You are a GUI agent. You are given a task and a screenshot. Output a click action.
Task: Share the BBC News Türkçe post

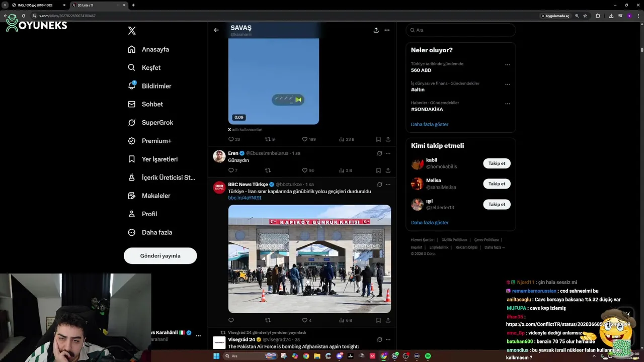pyautogui.click(x=388, y=320)
